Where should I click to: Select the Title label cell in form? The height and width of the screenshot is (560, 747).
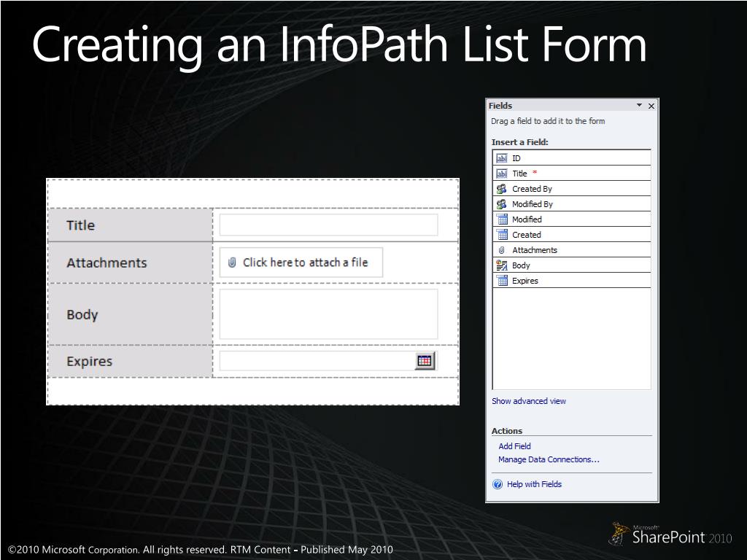(x=130, y=225)
